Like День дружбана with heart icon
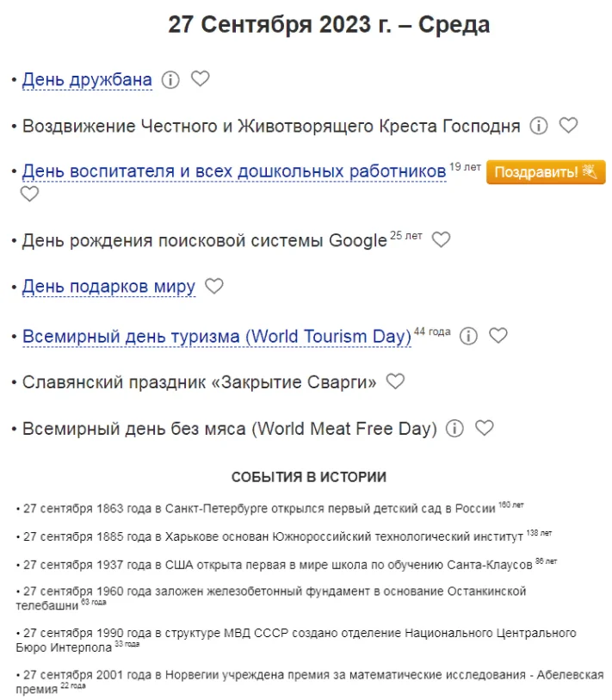Viewport: 612px width, 700px height. coord(200,79)
